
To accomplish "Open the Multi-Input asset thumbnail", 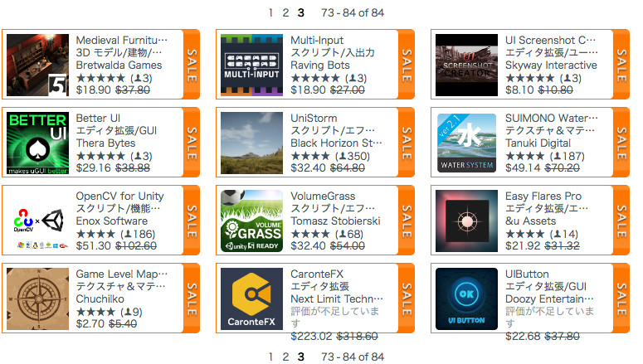I will point(251,65).
